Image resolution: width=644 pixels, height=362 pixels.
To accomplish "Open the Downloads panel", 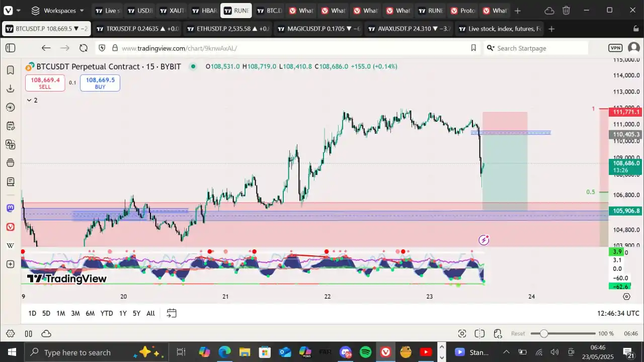I will (x=10, y=88).
